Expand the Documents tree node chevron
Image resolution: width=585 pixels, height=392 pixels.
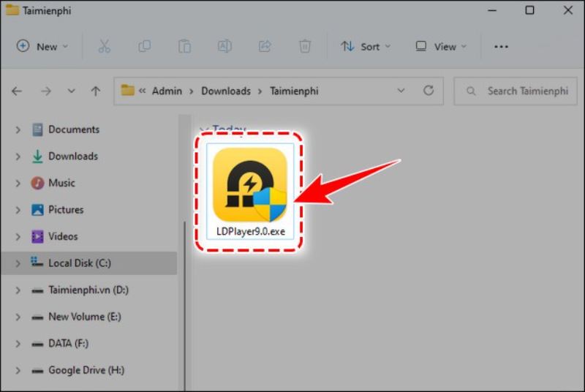[x=18, y=129]
